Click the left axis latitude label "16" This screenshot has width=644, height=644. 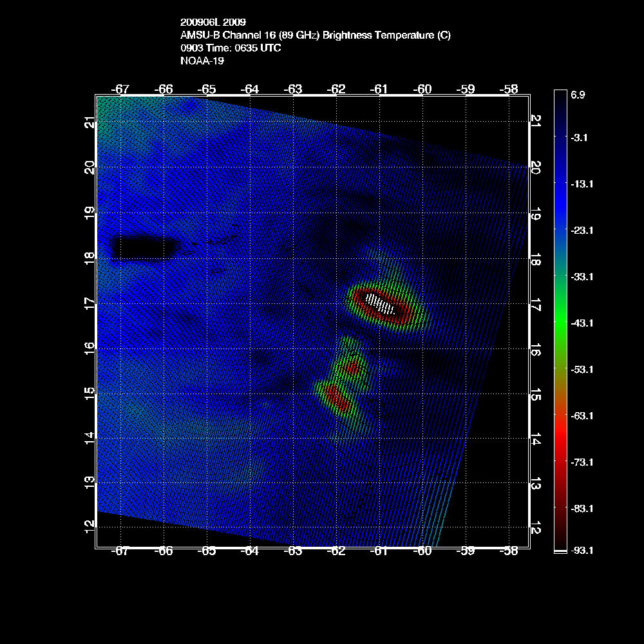[x=89, y=348]
